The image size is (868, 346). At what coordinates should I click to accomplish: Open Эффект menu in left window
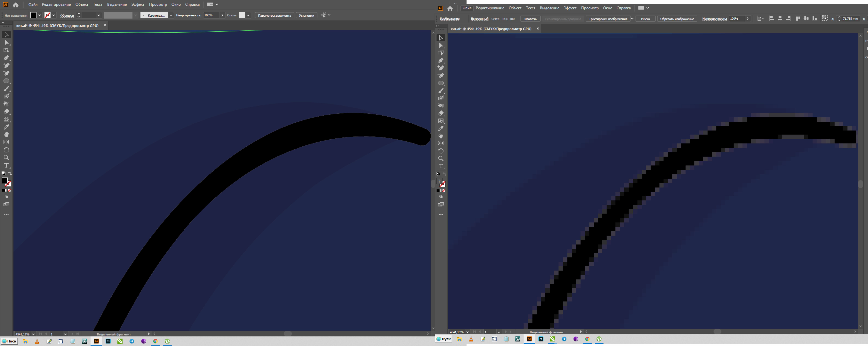click(x=138, y=4)
